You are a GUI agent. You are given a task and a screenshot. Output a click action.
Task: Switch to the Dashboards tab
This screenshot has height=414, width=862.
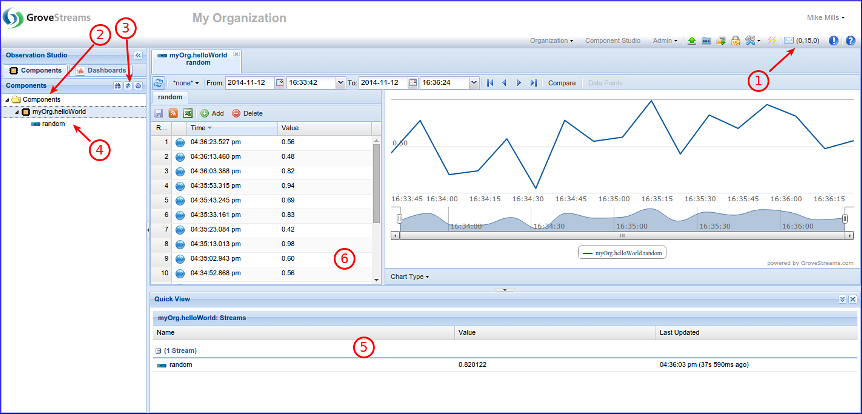click(x=101, y=71)
